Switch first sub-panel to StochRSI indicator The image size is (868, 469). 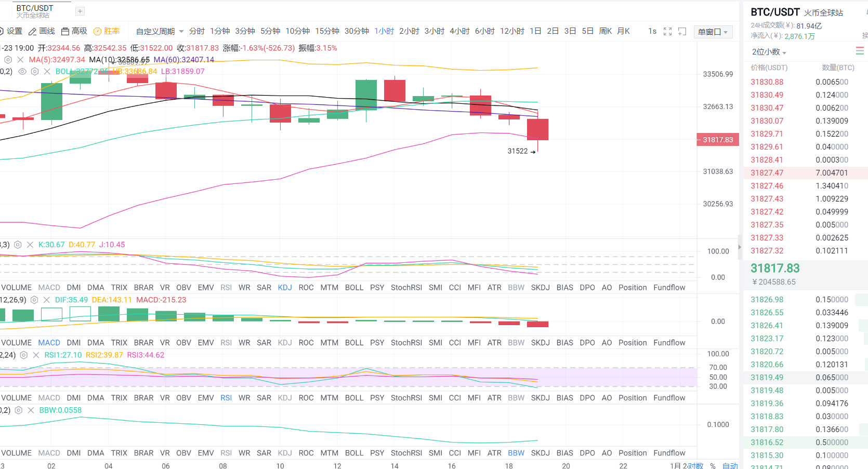(x=406, y=288)
